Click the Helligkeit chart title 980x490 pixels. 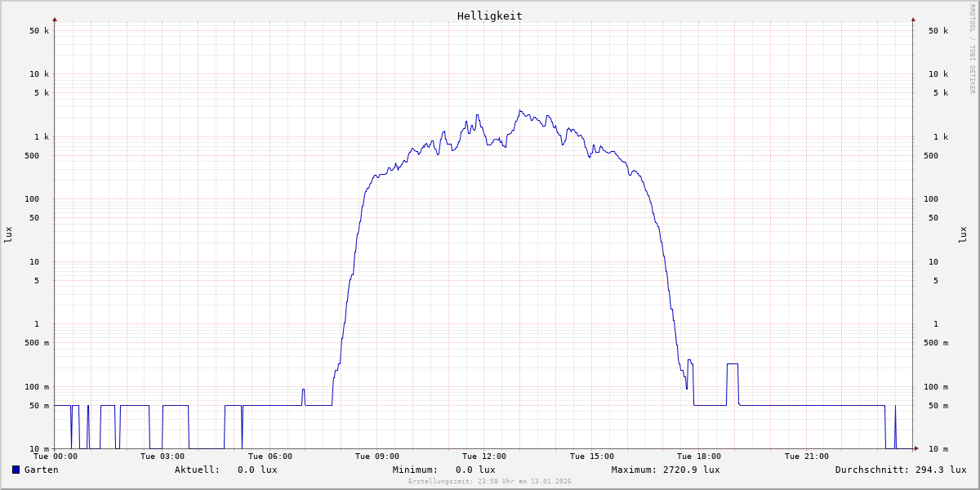coord(489,16)
